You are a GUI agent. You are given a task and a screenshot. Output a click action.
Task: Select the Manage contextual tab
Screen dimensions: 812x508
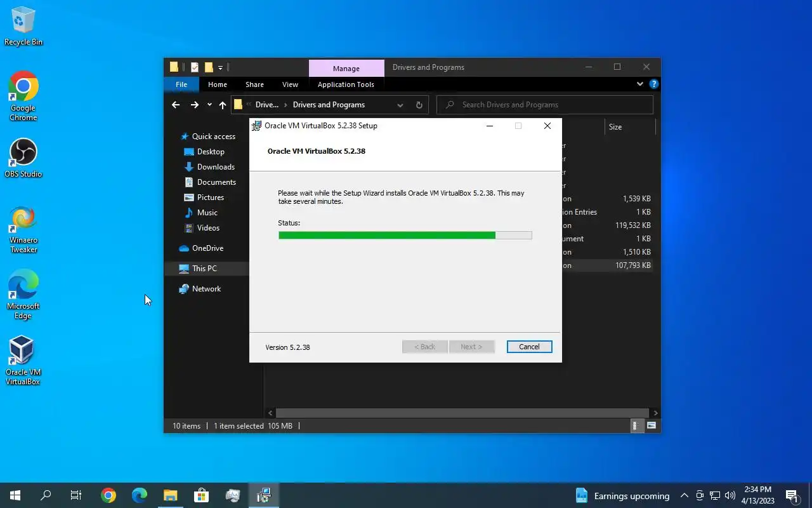pyautogui.click(x=346, y=69)
